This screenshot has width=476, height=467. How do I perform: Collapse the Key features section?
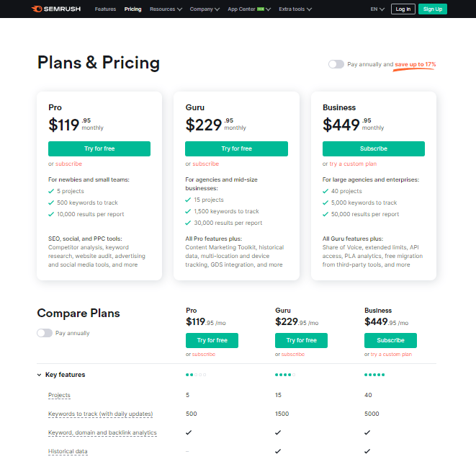(x=39, y=375)
